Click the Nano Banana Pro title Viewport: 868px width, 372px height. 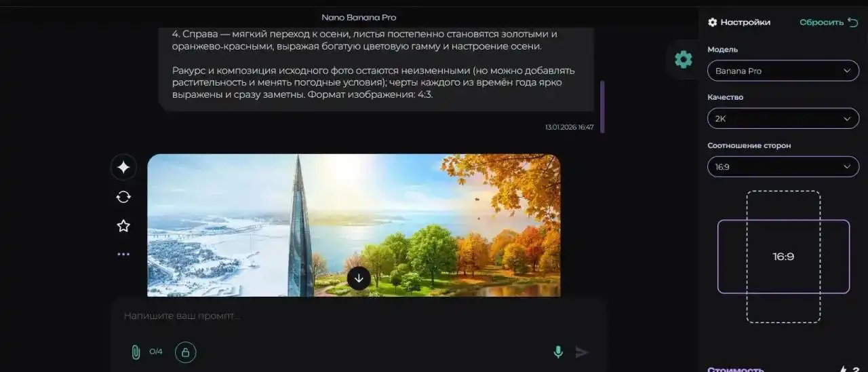(359, 17)
